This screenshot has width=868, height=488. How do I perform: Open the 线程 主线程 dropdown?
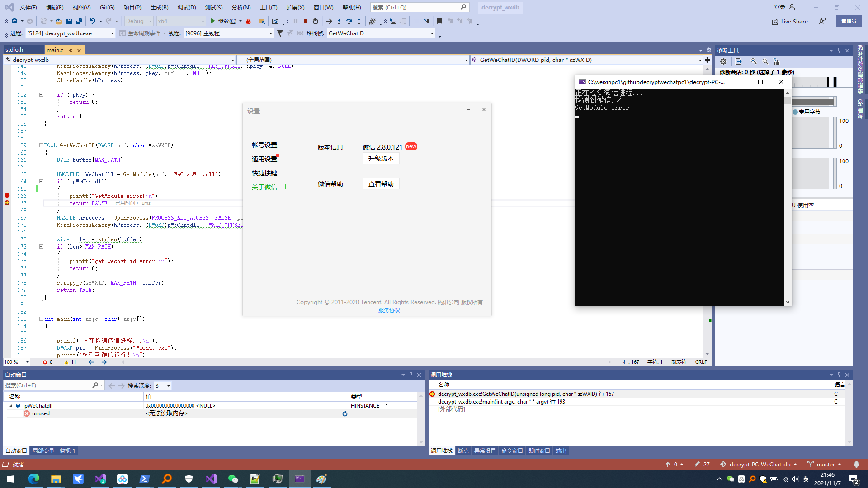229,33
